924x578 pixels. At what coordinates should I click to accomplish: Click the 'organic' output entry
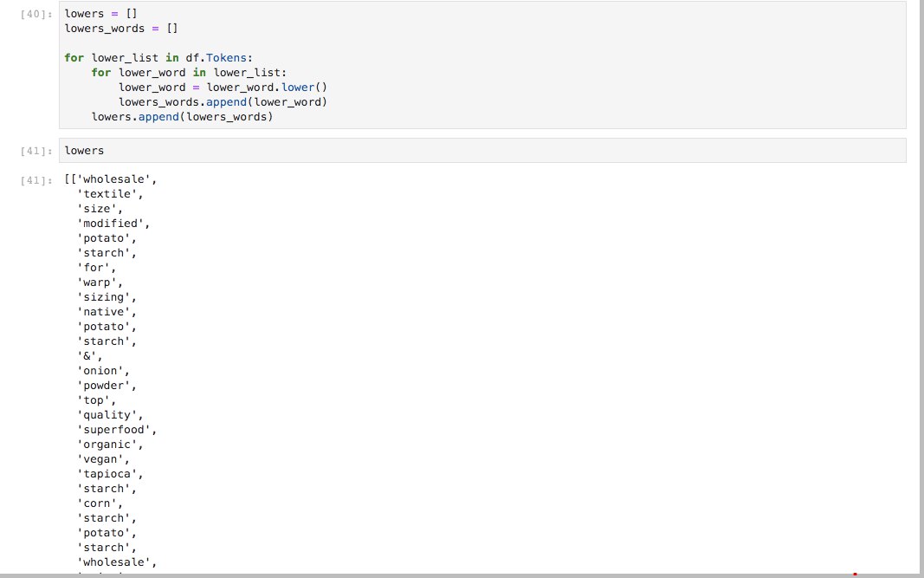click(110, 445)
